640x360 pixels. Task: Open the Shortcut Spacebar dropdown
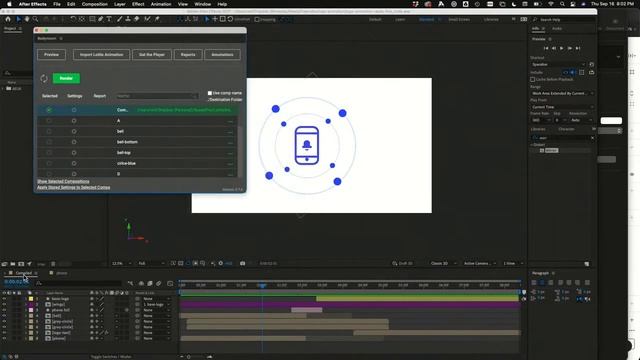558,64
